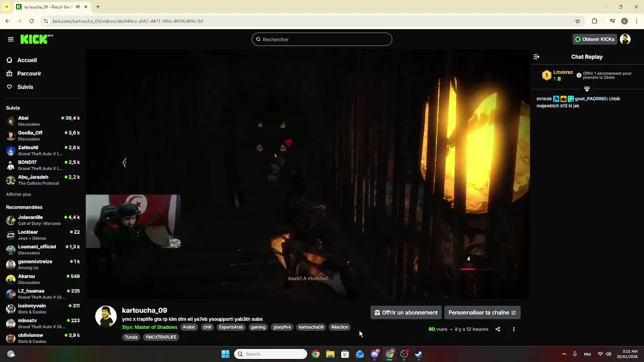The height and width of the screenshot is (362, 644).
Task: Select the chill tag
Action: 207,327
